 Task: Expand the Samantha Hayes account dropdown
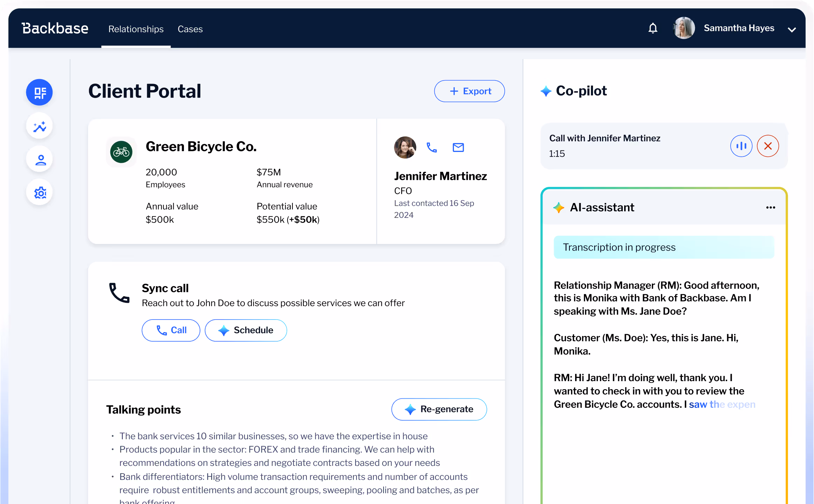[x=792, y=30]
